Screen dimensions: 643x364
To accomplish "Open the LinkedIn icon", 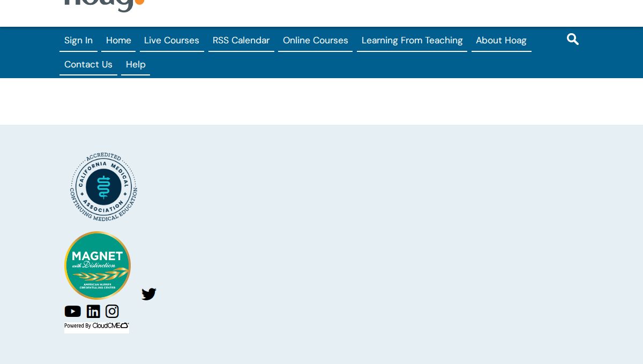I will pyautogui.click(x=93, y=312).
